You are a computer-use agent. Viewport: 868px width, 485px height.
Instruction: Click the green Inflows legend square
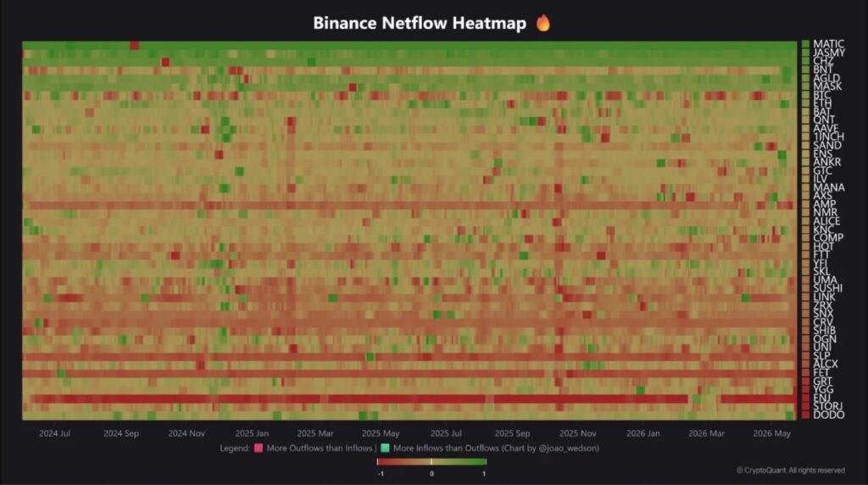tap(385, 448)
